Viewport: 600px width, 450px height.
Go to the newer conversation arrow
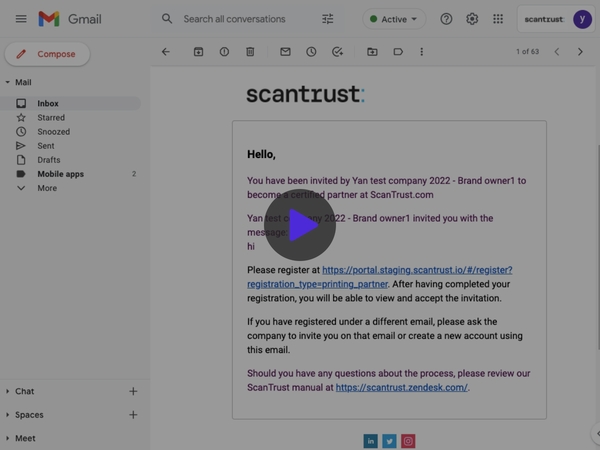(557, 52)
